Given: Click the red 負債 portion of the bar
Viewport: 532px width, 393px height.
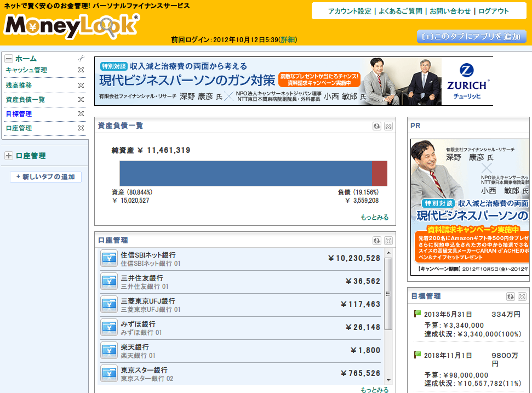Looking at the screenshot, I should pyautogui.click(x=379, y=173).
